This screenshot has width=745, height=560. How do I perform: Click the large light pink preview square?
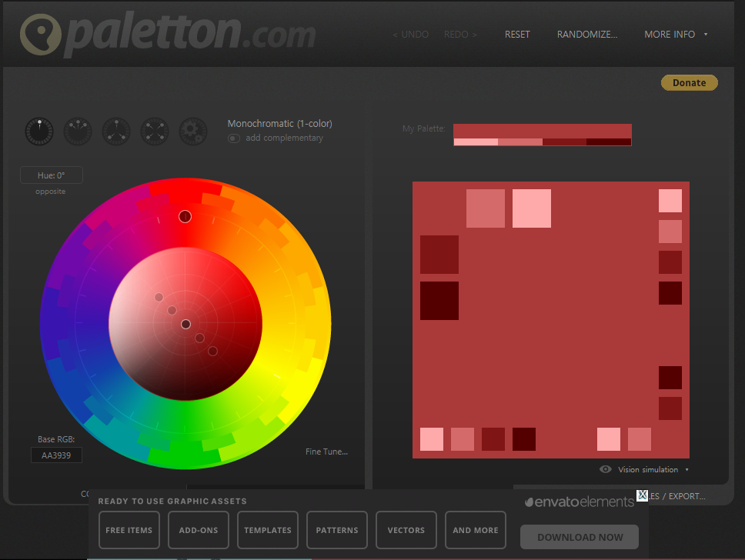[x=532, y=208]
